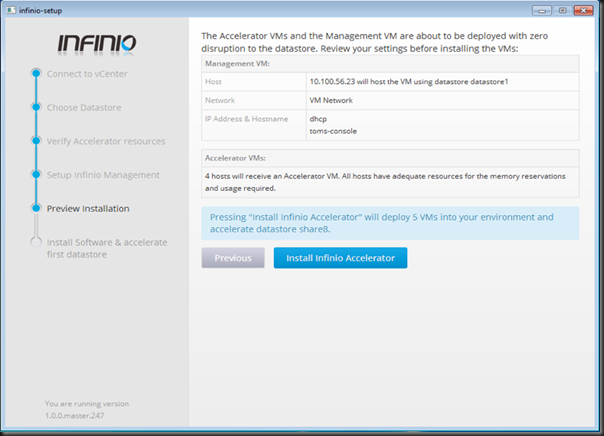This screenshot has width=604, height=436.
Task: Click the infinio-setup window title text
Action: click(x=40, y=10)
